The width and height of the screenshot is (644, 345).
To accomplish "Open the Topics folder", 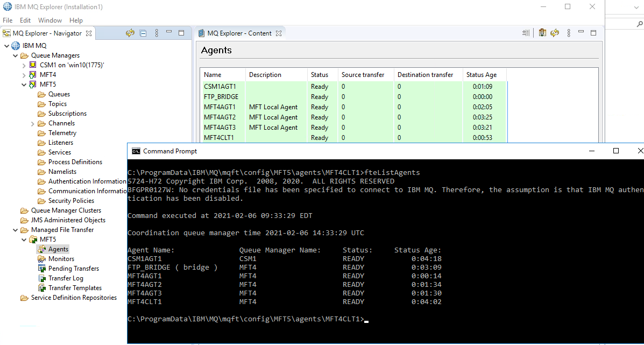I will pyautogui.click(x=58, y=104).
